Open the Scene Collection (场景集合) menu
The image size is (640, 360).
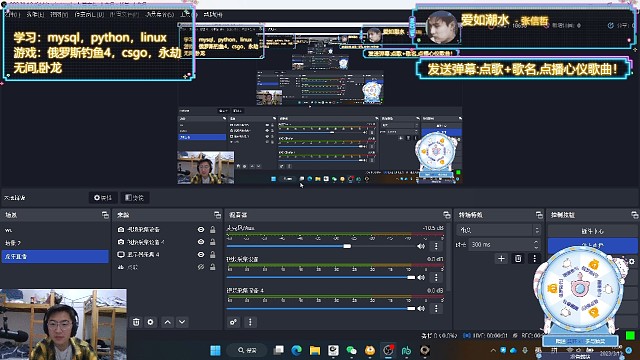[160, 15]
